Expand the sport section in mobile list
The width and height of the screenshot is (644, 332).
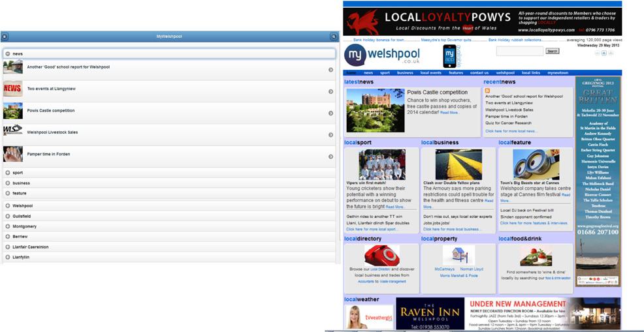pyautogui.click(x=169, y=173)
